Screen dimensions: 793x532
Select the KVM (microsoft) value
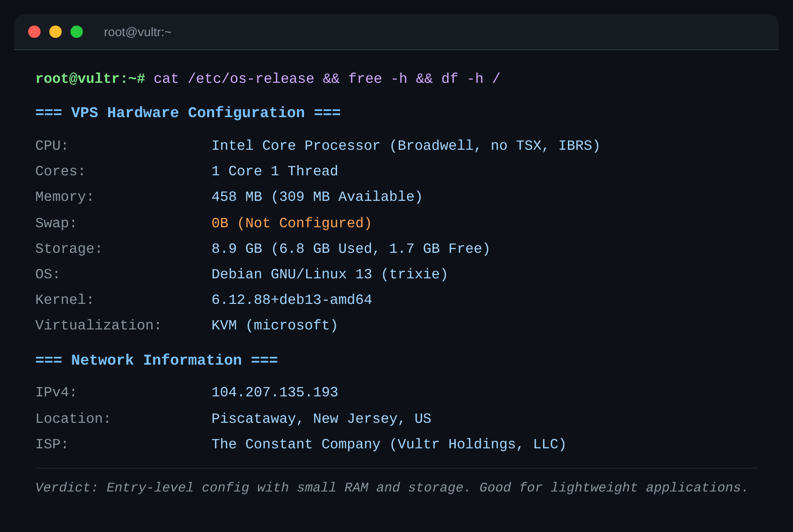274,325
